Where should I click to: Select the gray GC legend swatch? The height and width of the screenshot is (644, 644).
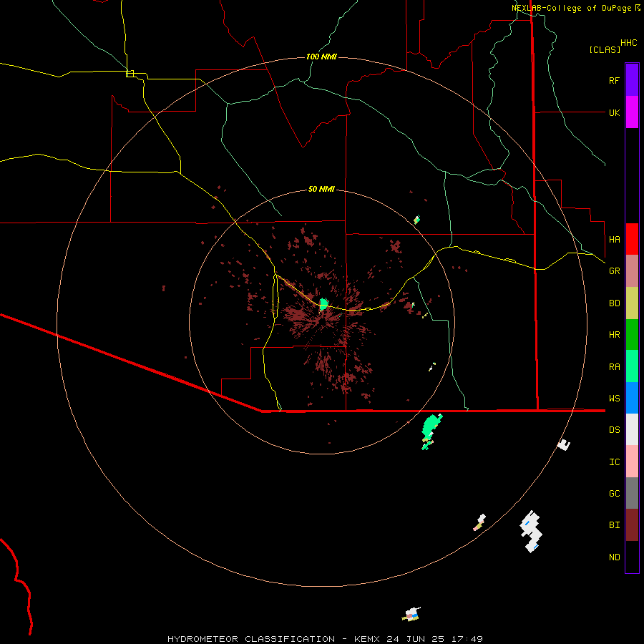(632, 493)
